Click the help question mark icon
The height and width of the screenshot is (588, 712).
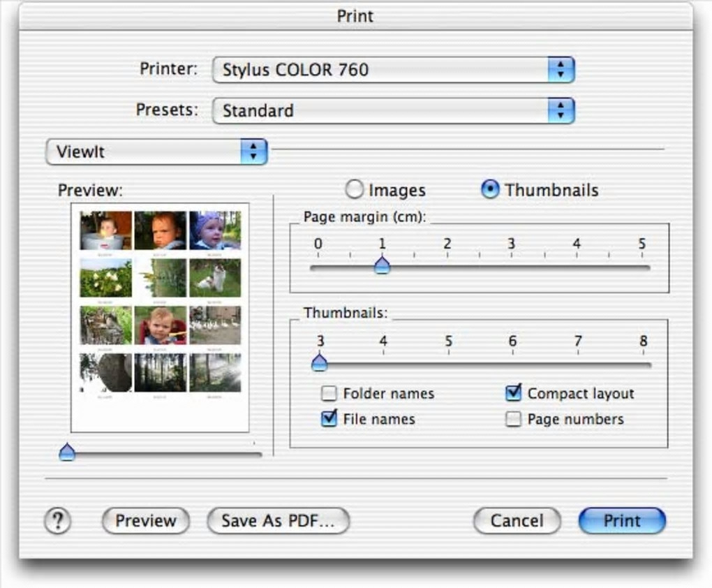click(58, 520)
